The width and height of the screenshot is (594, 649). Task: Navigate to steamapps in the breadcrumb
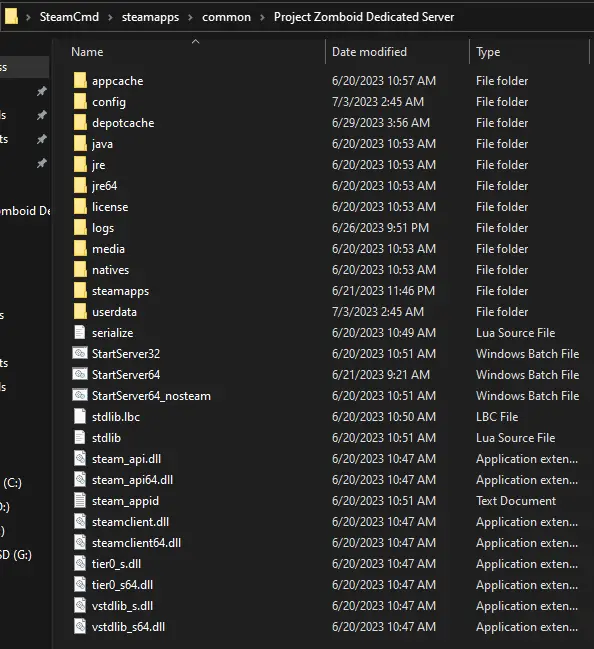point(150,17)
